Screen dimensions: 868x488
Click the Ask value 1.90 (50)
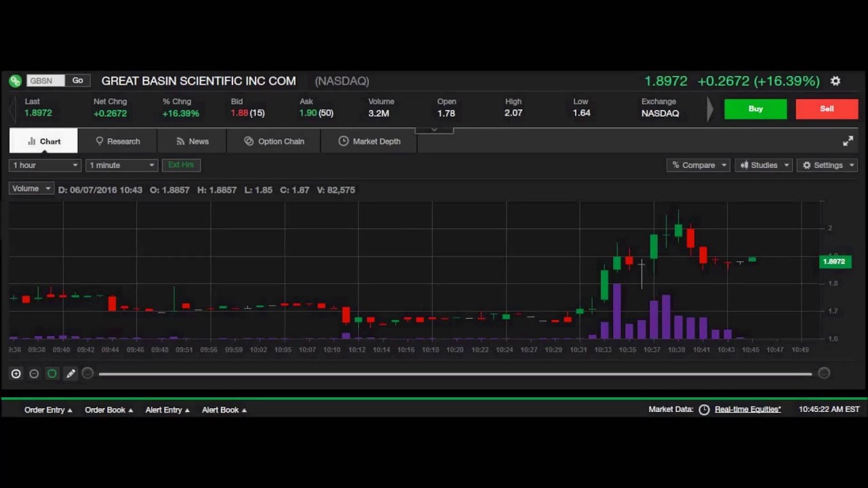coord(316,113)
